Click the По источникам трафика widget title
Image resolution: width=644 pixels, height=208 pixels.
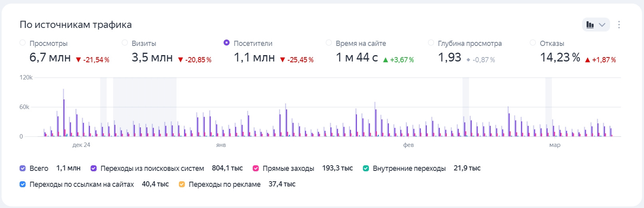point(75,25)
